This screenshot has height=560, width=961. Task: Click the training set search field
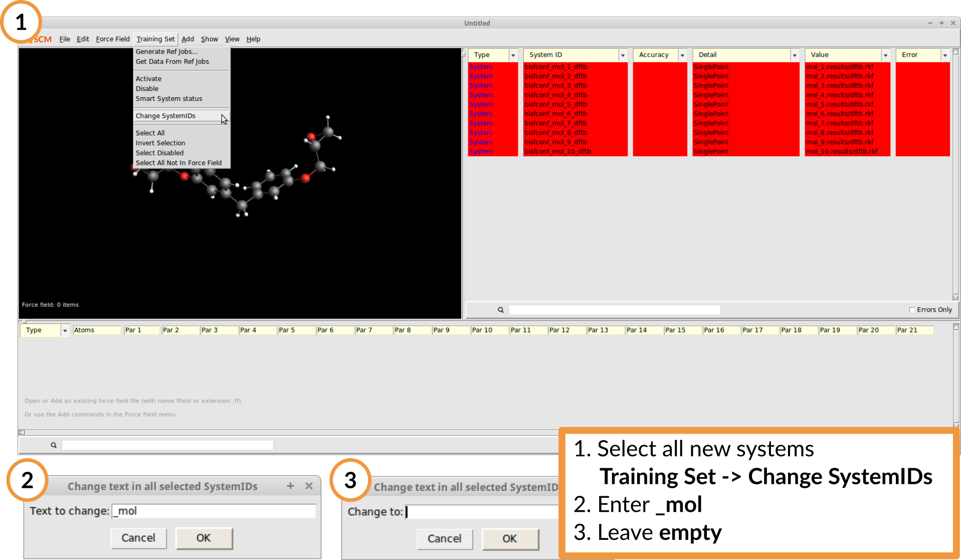click(615, 310)
